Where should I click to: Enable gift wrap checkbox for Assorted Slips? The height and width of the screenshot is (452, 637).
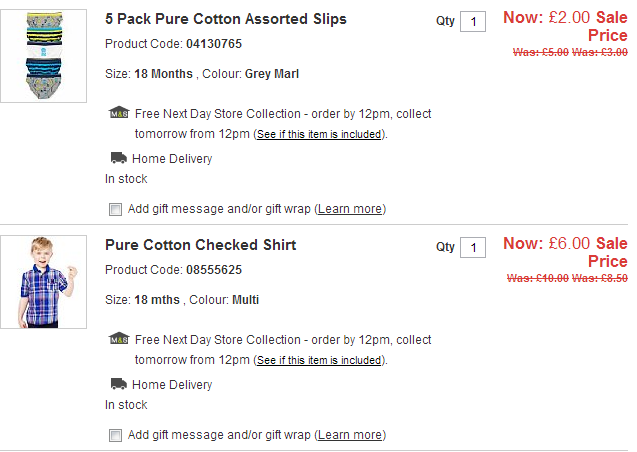click(115, 209)
